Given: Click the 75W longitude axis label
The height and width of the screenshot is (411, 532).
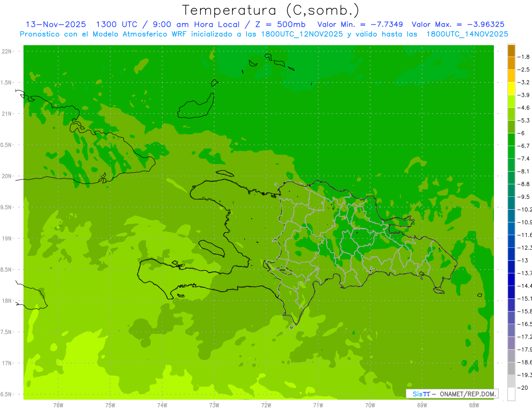Looking at the screenshot, I should pos(110,405).
